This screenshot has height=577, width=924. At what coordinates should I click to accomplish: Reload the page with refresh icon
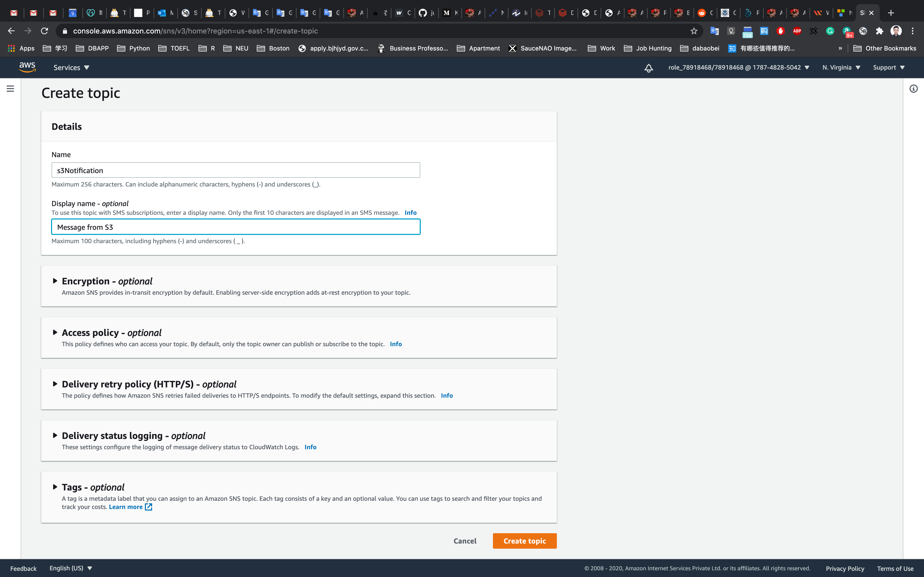44,31
